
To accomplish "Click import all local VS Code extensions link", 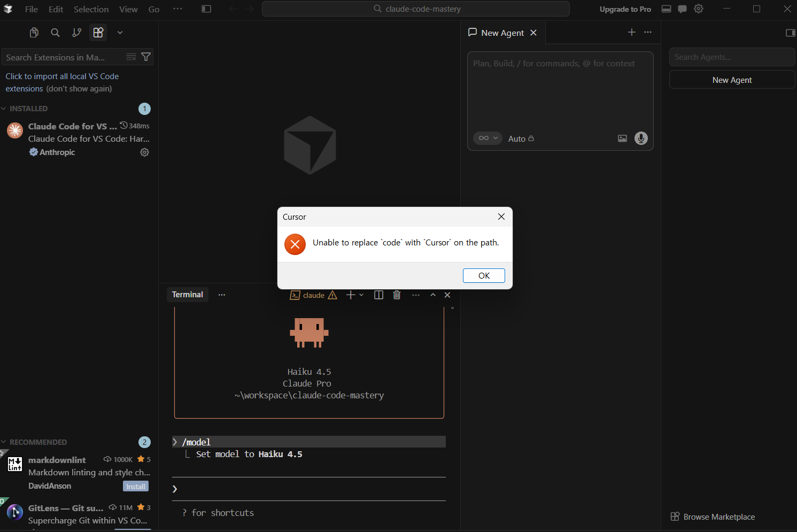I will point(62,82).
